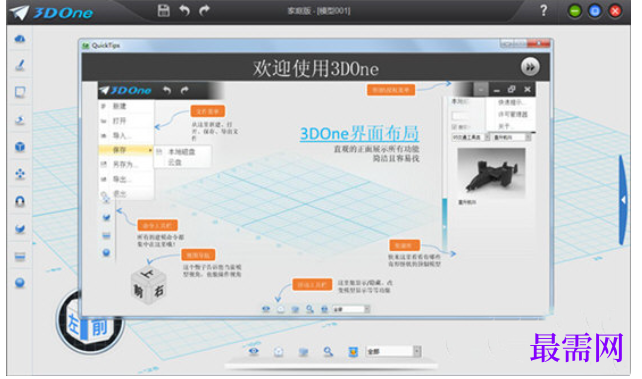Viewport: 642px width, 379px height.
Task: Expand the right side panel handle
Action: [623, 200]
